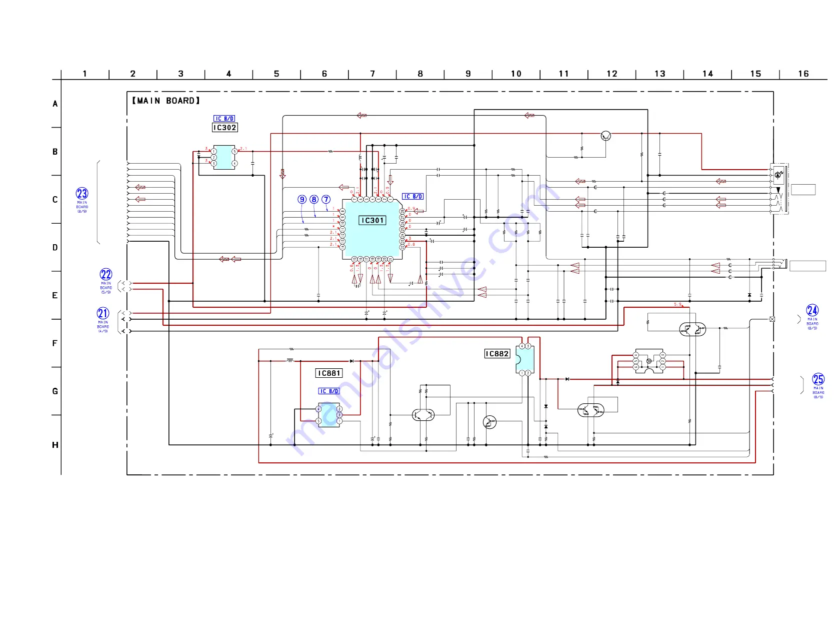Select waveform marker circled 7
This screenshot has height=632, width=840.
pyautogui.click(x=326, y=199)
